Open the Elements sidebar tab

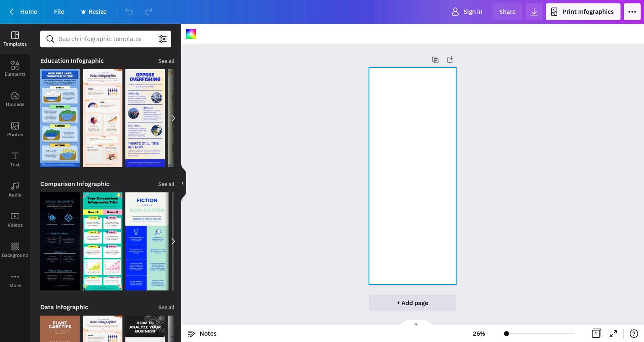(x=15, y=69)
